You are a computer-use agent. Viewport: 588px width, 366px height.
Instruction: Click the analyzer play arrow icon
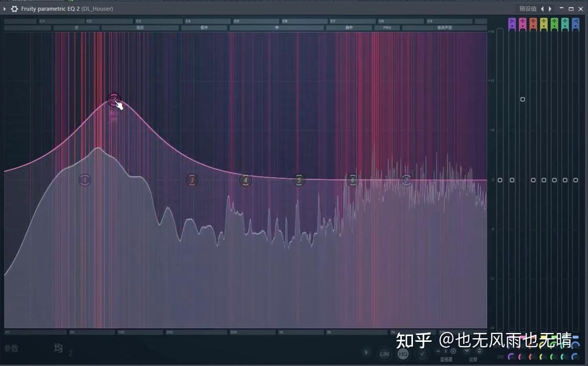pyautogui.click(x=367, y=353)
